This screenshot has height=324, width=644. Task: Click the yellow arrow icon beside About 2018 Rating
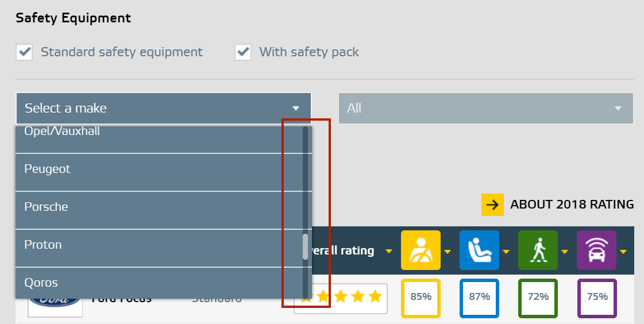(x=492, y=205)
